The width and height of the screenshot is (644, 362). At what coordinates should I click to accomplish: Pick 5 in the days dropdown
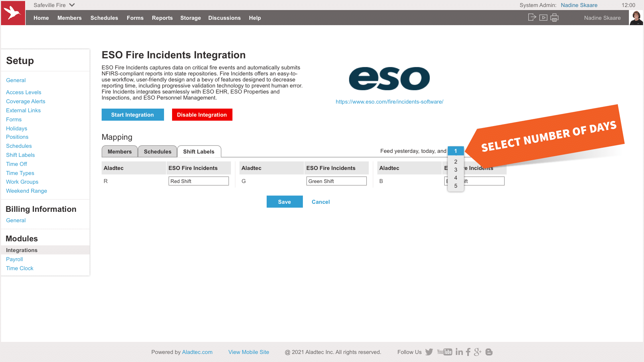pos(455,186)
